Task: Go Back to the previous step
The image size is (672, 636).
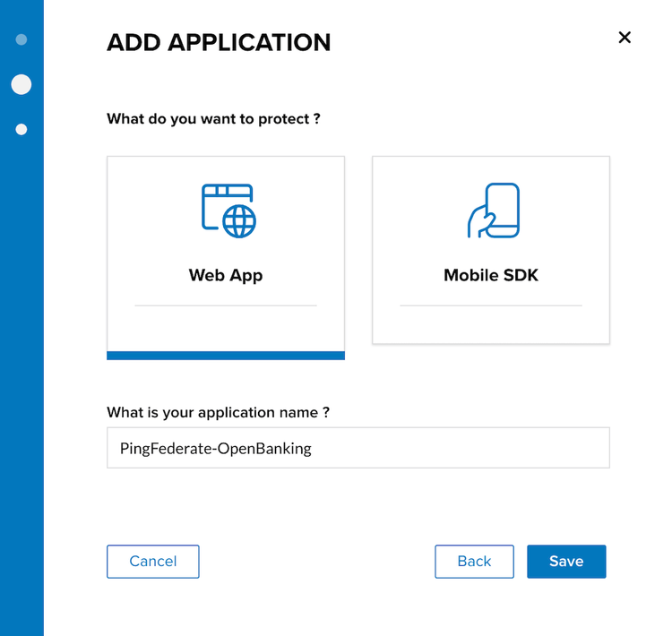Action: (x=474, y=562)
